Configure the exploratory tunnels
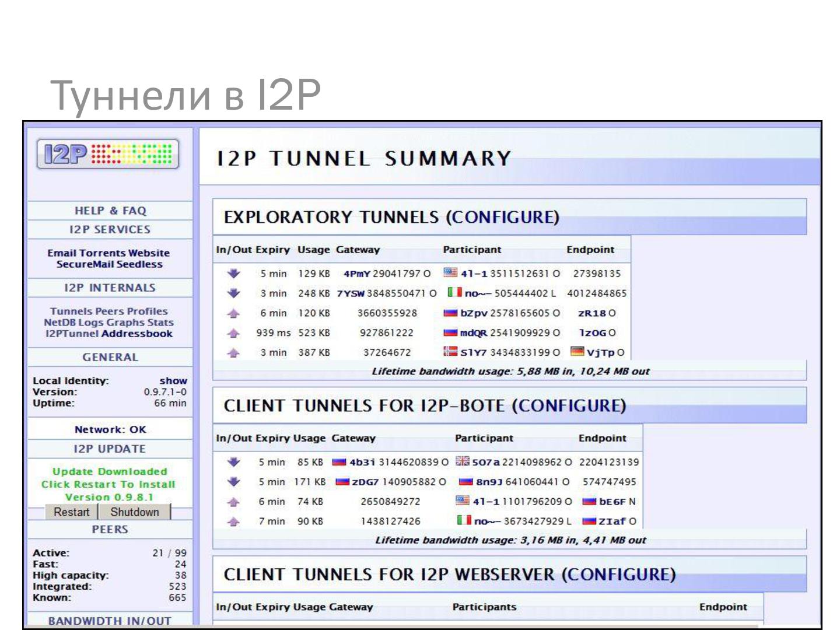Screen dimensions: 840x630 (x=503, y=217)
